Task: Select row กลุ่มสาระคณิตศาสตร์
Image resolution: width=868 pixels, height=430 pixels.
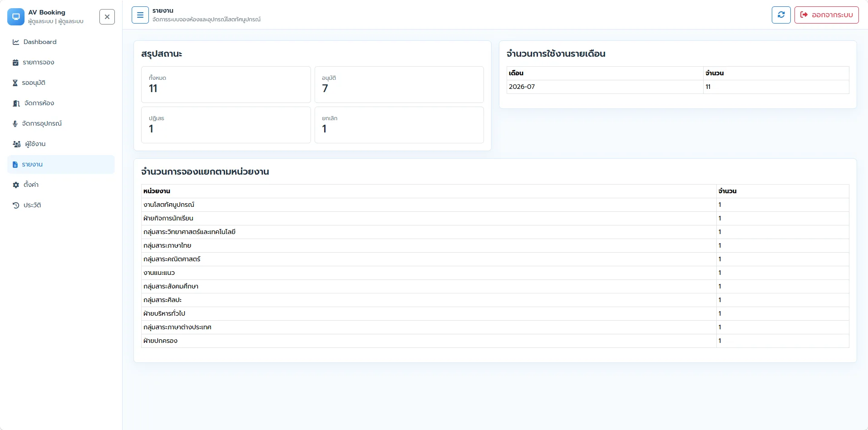Action: tap(495, 259)
